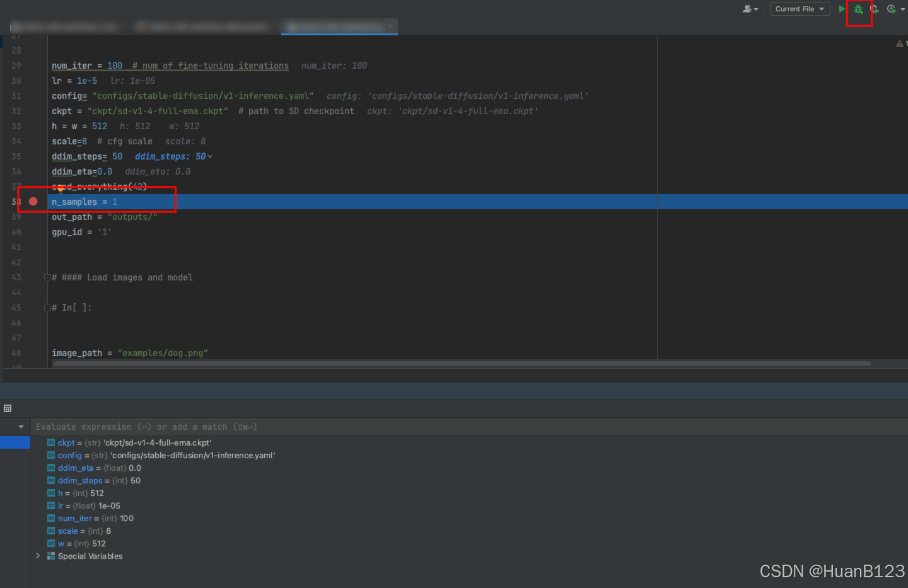
Task: Launch the profiler with the clock-play icon
Action: pos(891,9)
